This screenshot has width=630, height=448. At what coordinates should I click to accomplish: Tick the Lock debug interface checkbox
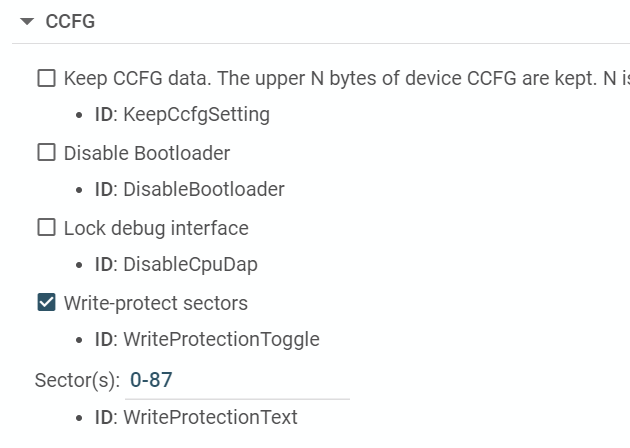46,228
